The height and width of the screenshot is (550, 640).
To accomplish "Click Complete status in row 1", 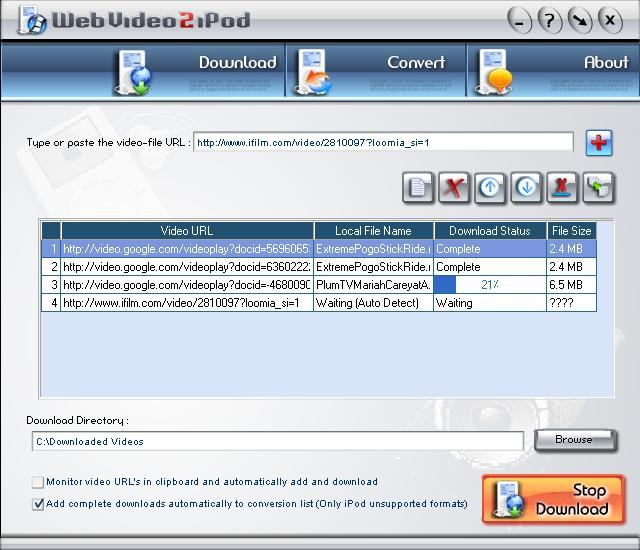I will 490,249.
